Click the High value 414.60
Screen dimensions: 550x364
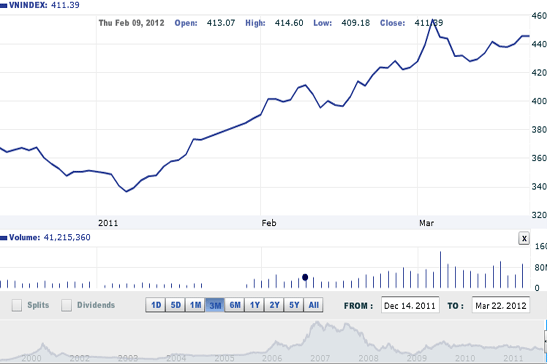click(289, 23)
